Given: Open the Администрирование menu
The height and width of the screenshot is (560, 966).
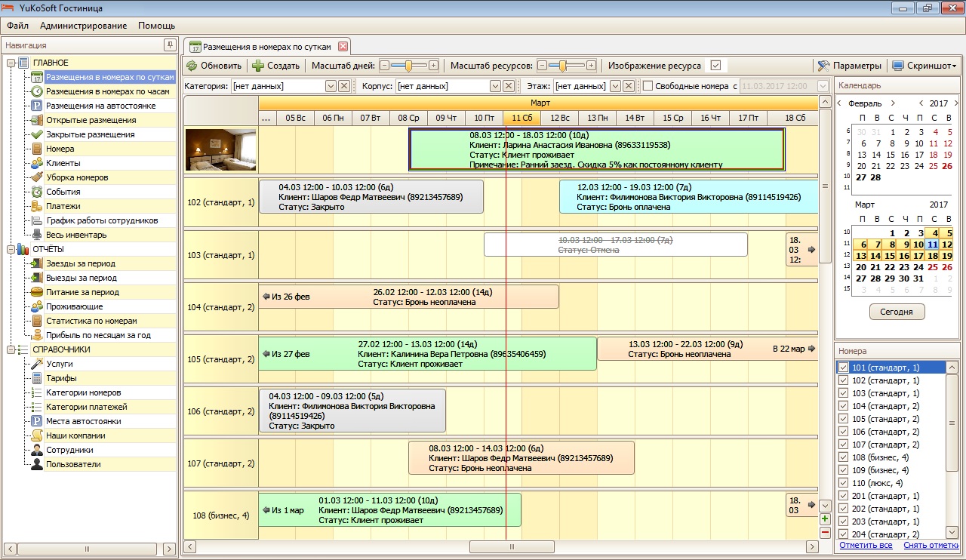Looking at the screenshot, I should (x=83, y=26).
